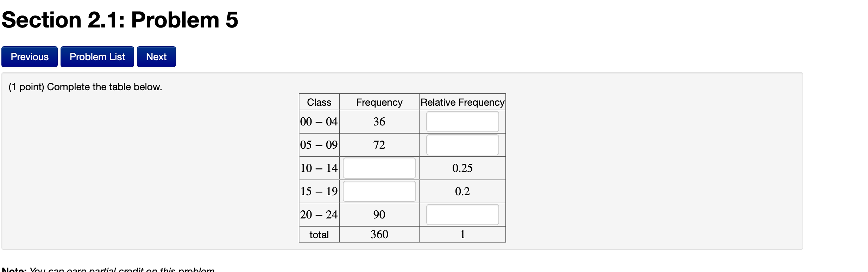Select the Relative Frequency column header
The width and height of the screenshot is (868, 272).
(462, 102)
